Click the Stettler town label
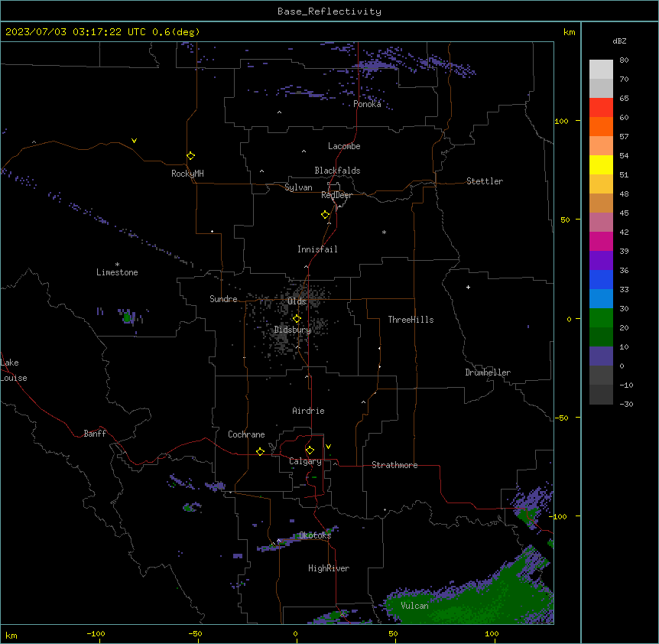659x644 pixels. 485,181
